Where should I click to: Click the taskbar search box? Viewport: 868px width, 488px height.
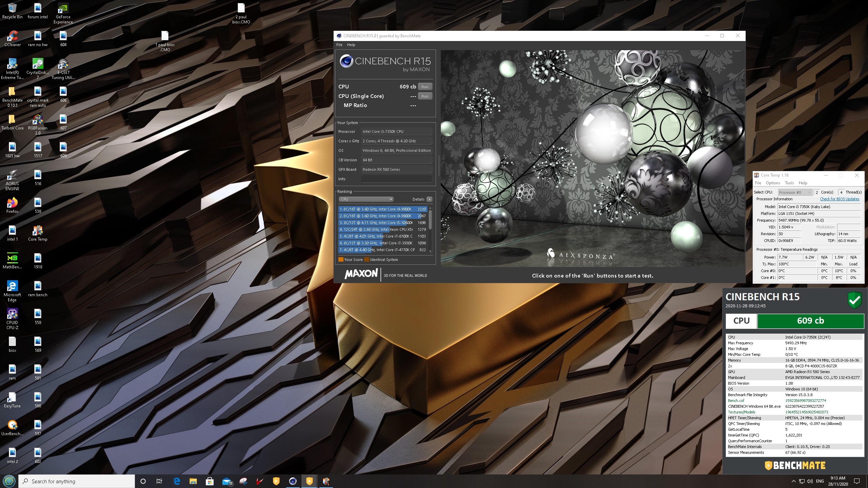[77, 481]
